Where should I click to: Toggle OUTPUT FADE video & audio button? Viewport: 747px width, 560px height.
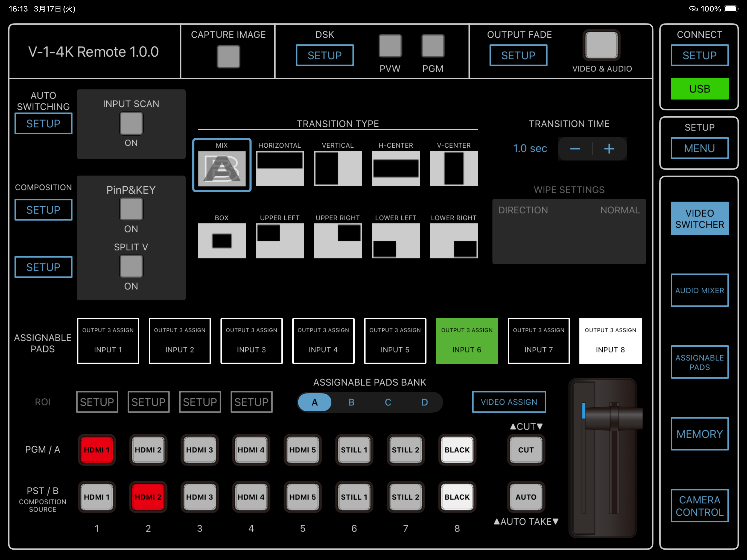(602, 45)
